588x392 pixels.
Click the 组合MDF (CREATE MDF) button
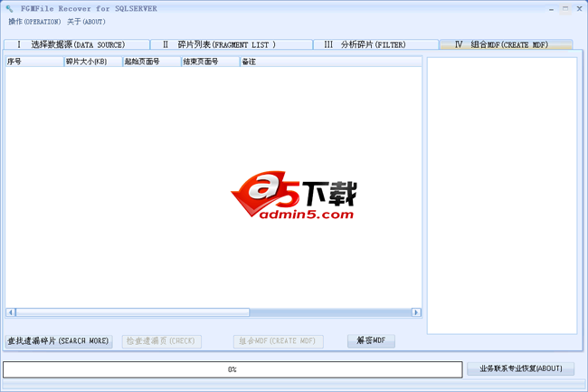click(279, 341)
